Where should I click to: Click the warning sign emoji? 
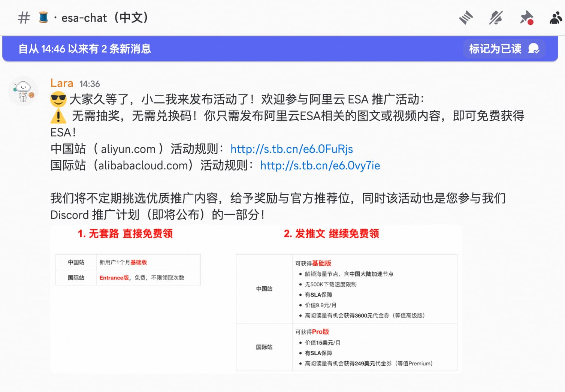[x=58, y=116]
